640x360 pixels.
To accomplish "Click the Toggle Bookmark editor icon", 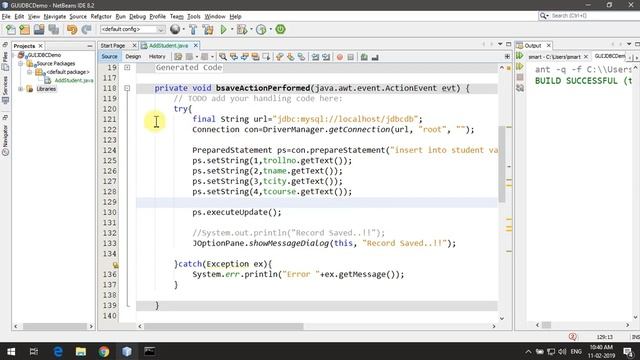I will (x=301, y=57).
